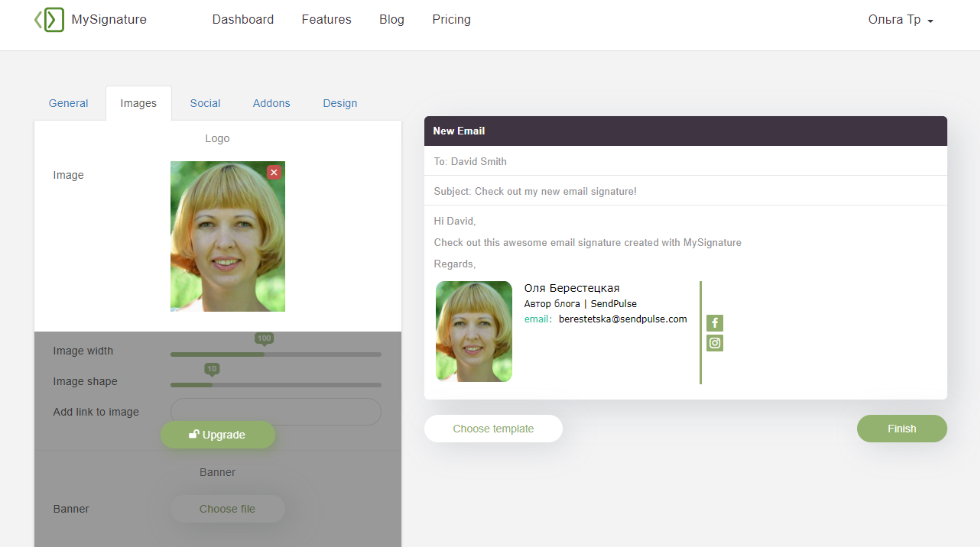Open the Features page
The height and width of the screenshot is (547, 980).
pos(326,19)
